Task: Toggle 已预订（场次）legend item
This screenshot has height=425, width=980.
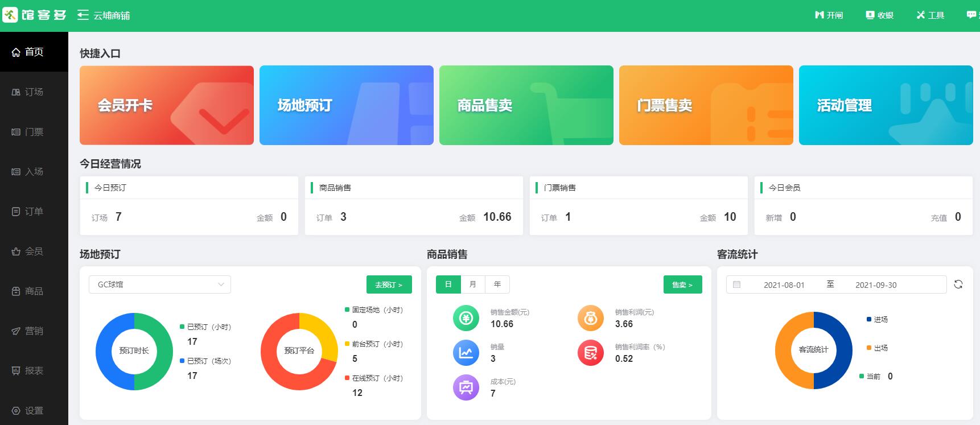Action: (x=205, y=361)
